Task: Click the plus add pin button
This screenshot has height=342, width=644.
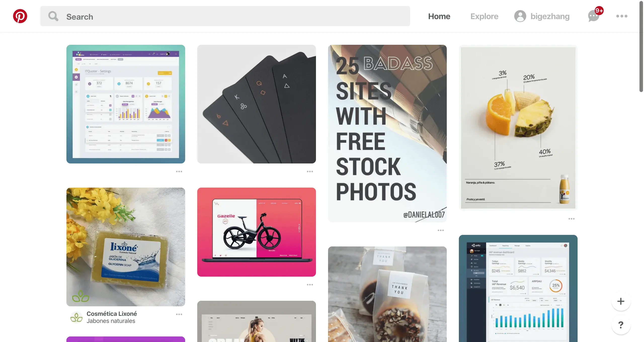Action: (x=621, y=301)
